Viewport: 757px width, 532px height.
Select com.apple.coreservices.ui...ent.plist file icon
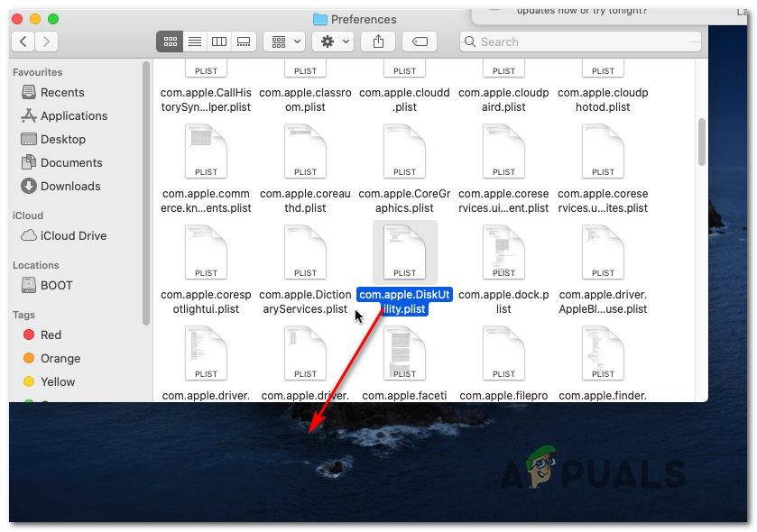(503, 151)
